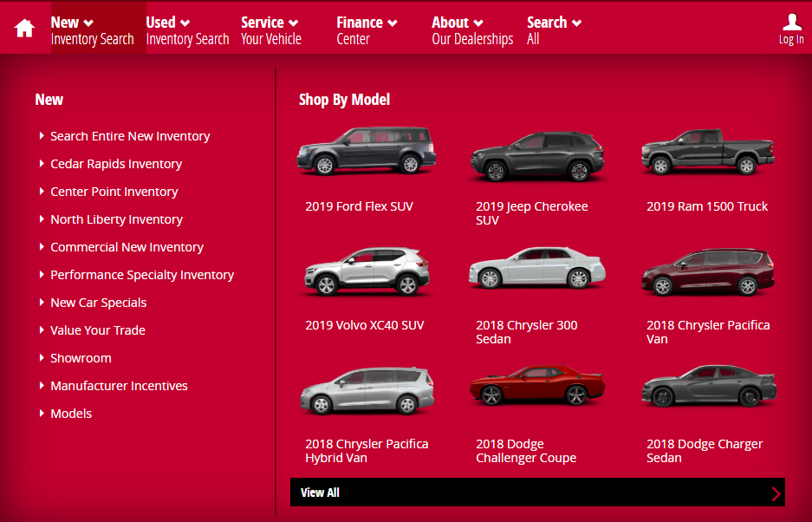Expand the Service menu chevron
This screenshot has width=812, height=522.
293,22
